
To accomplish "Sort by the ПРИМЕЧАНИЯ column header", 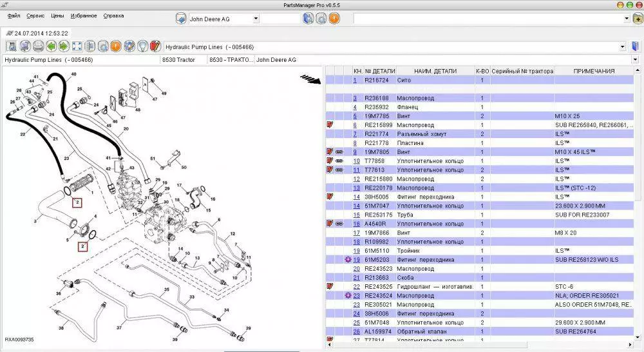I will coord(594,71).
